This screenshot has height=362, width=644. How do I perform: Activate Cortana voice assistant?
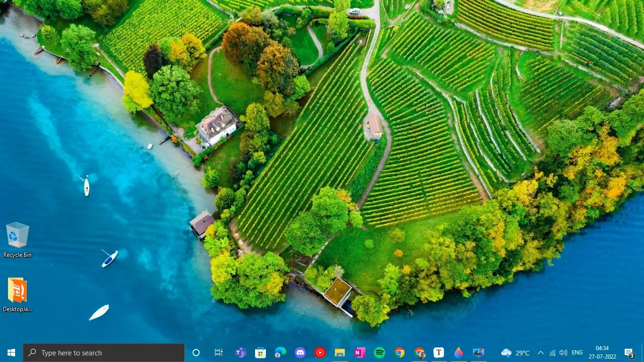click(196, 352)
